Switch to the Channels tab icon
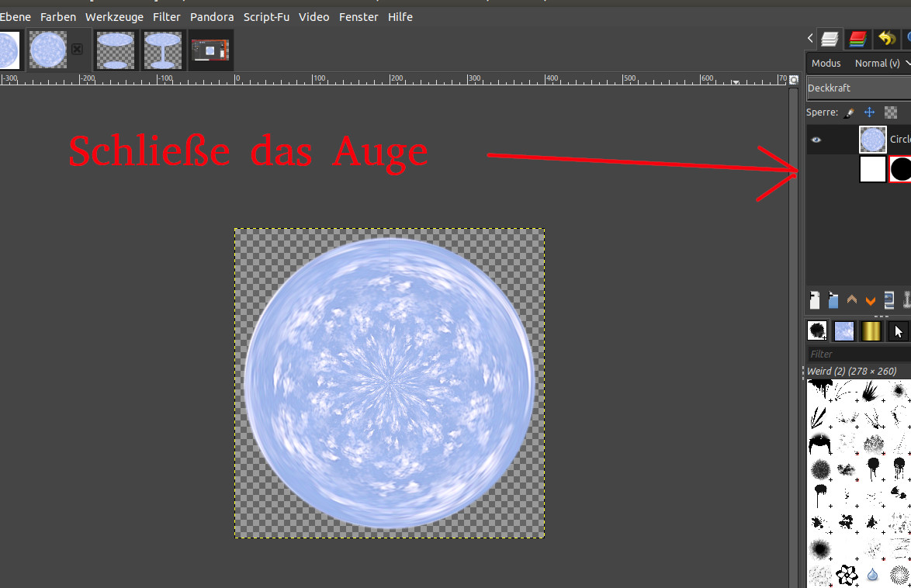The width and height of the screenshot is (911, 588). [x=857, y=39]
